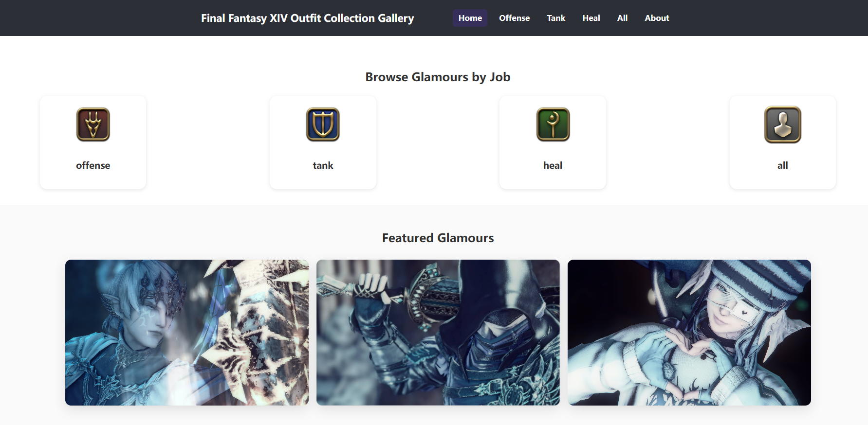The height and width of the screenshot is (425, 868).
Task: Open the Heal navigation link
Action: (x=591, y=18)
